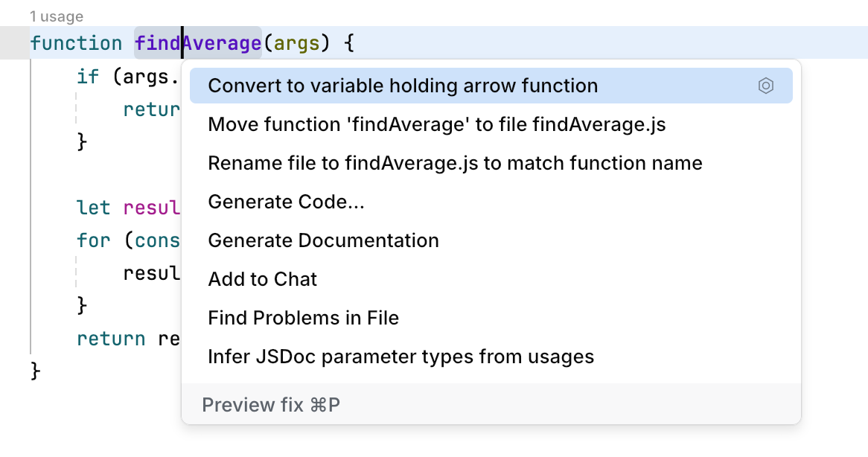Select 'Rename file to findAverage.js to match function name'
Image resolution: width=868 pixels, height=457 pixels.
point(455,162)
